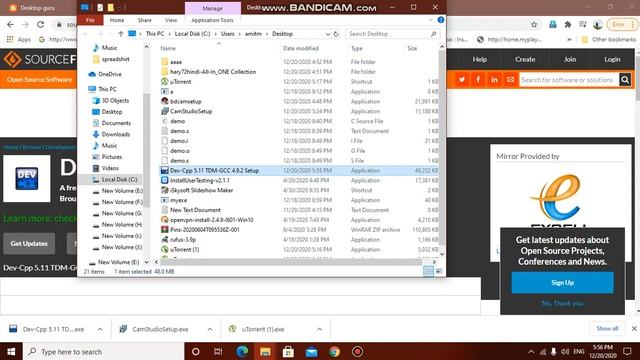
Task: Dismiss popup with No, Thank you link
Action: [562, 304]
